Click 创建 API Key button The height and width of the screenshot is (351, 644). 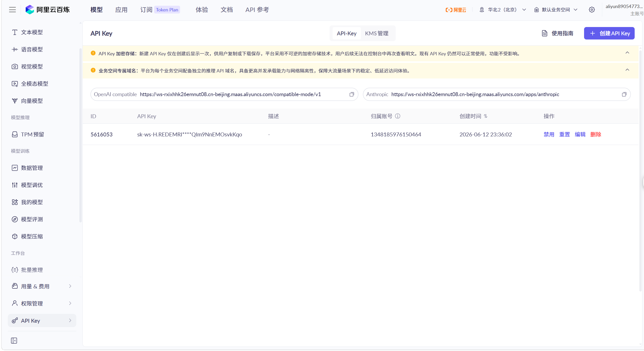pos(609,33)
